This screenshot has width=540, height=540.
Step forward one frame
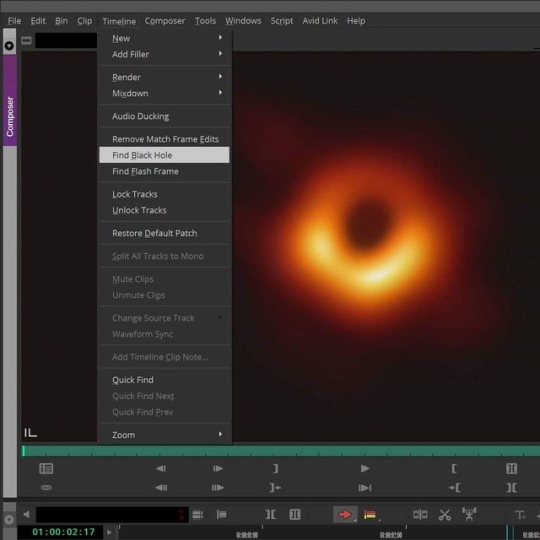(218, 469)
